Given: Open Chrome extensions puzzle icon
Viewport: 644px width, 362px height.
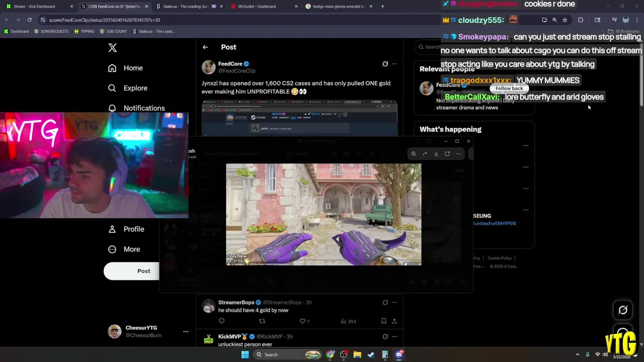Looking at the screenshot, I should [581, 20].
